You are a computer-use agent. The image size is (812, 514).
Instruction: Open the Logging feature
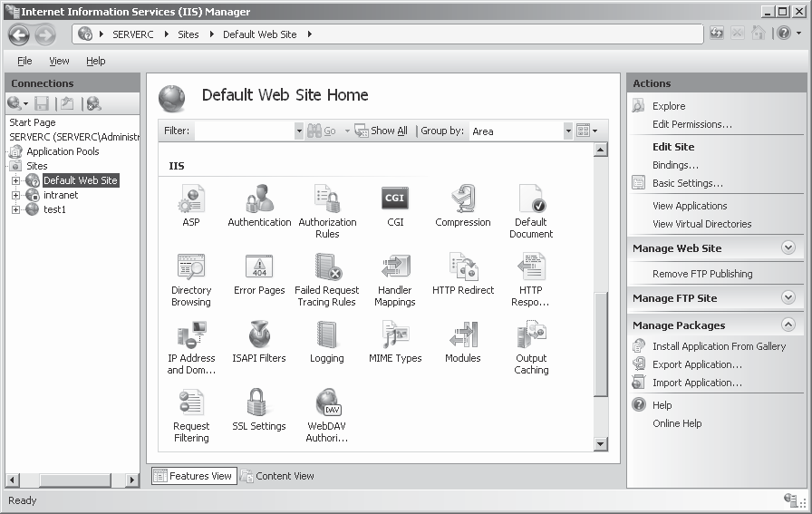(x=327, y=342)
